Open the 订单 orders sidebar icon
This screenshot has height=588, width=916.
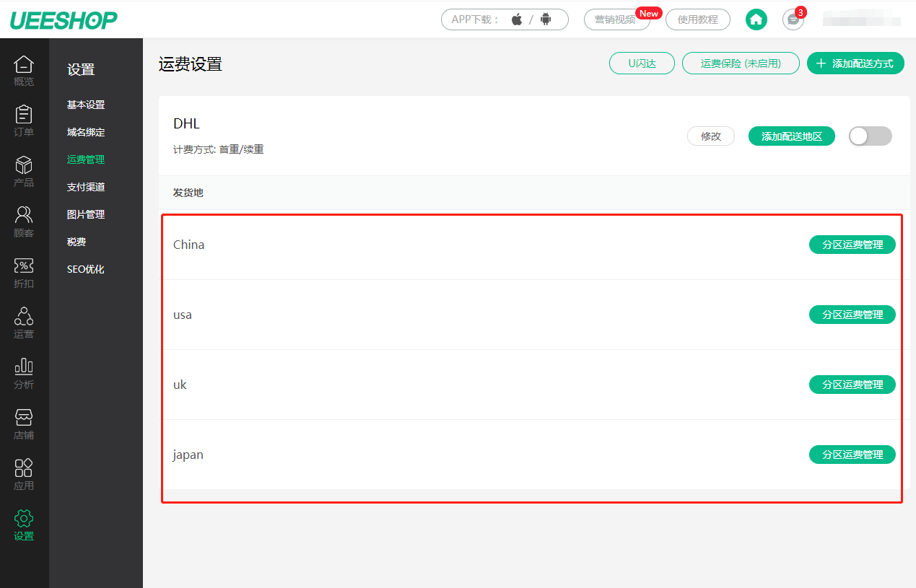point(24,121)
